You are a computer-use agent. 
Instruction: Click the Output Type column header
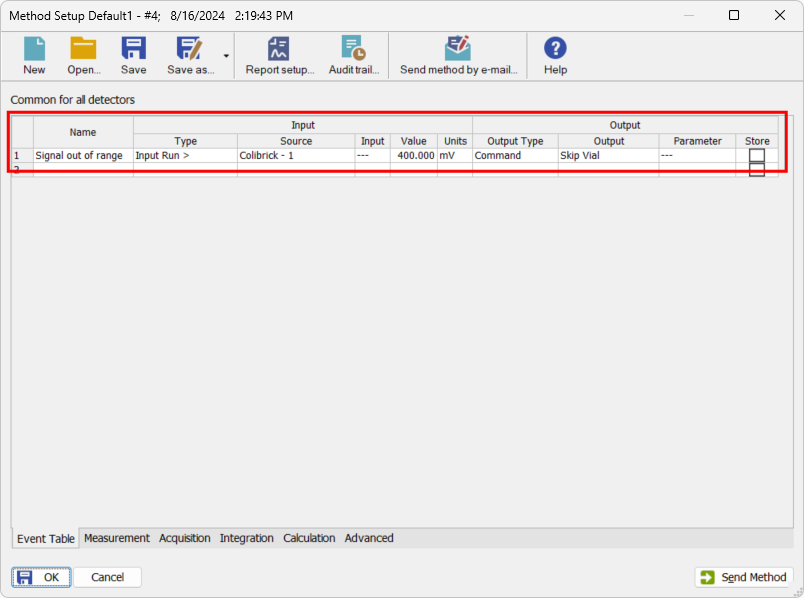pyautogui.click(x=515, y=141)
